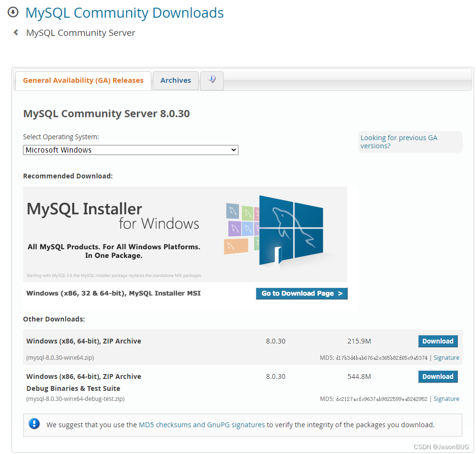Click the blue exclamation info icon

[34, 424]
